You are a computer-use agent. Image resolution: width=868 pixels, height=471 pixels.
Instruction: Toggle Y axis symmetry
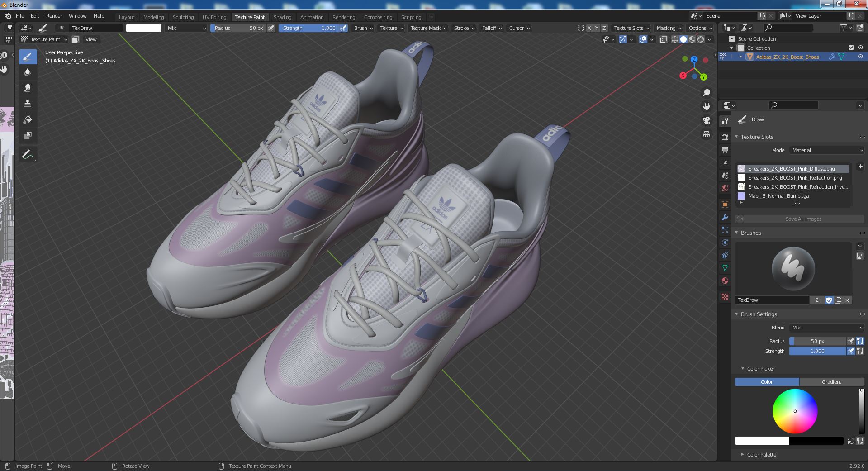point(596,28)
